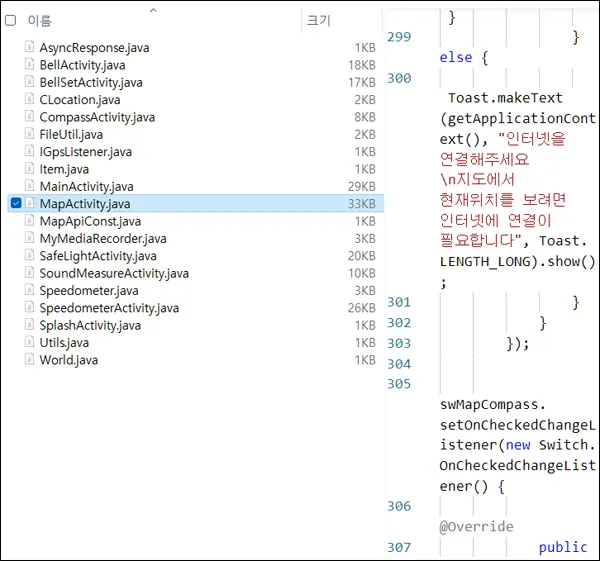The height and width of the screenshot is (561, 600).
Task: Click the MapApiConst.java file icon
Action: tap(29, 220)
